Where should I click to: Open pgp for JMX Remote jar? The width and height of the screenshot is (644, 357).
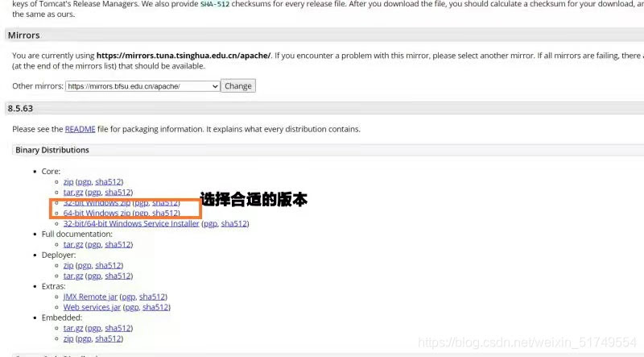tap(129, 297)
